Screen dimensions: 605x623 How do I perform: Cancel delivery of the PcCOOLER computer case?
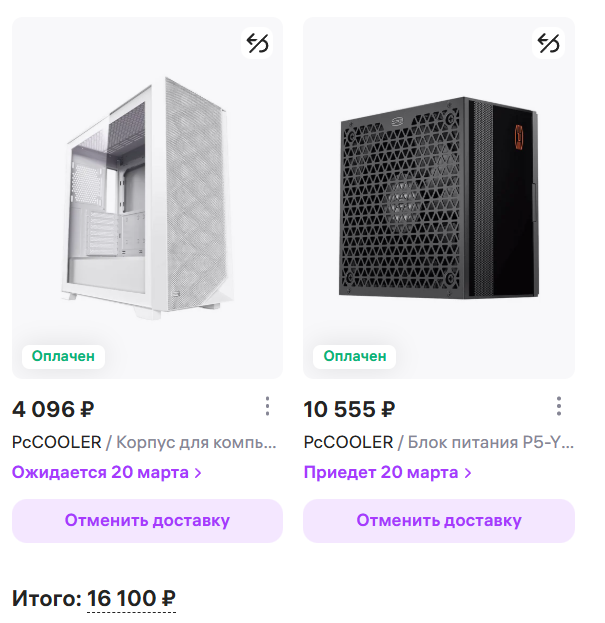pos(147,521)
